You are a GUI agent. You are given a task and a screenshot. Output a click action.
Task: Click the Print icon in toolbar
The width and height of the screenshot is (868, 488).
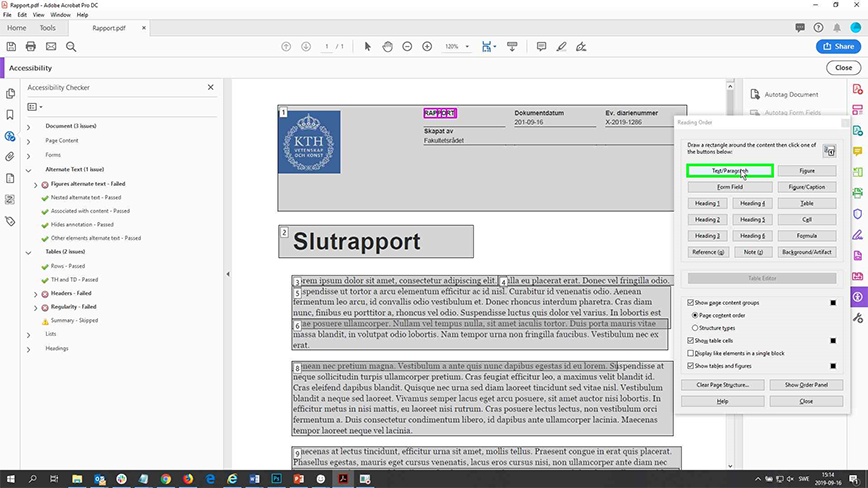click(31, 47)
